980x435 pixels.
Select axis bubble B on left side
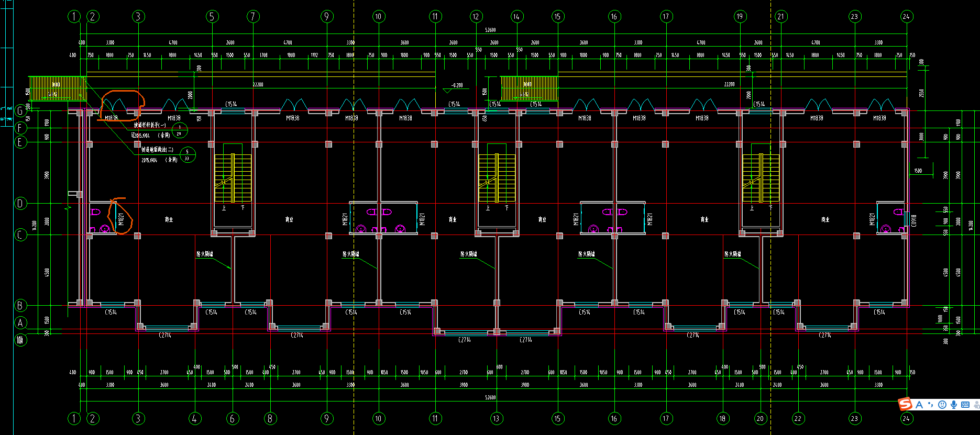click(x=20, y=305)
